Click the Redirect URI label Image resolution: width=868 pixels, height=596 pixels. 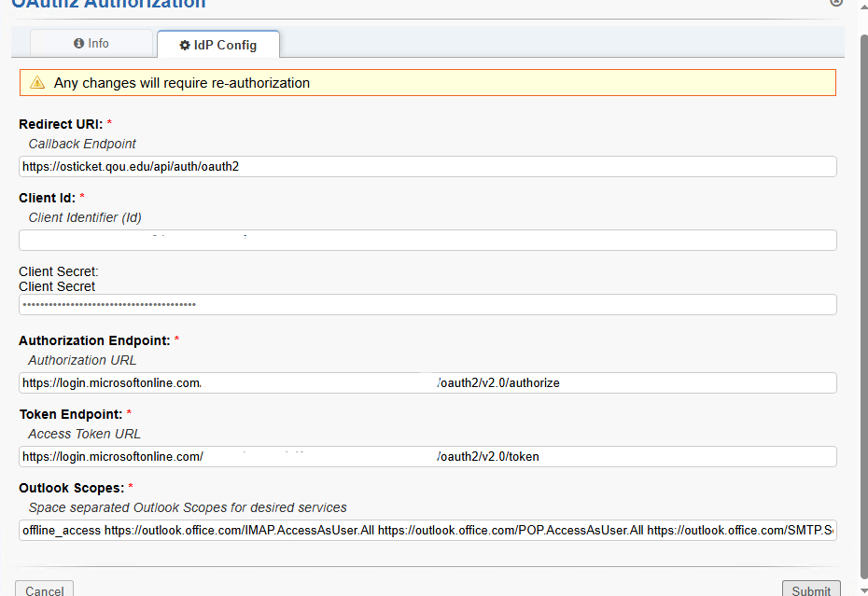[61, 124]
